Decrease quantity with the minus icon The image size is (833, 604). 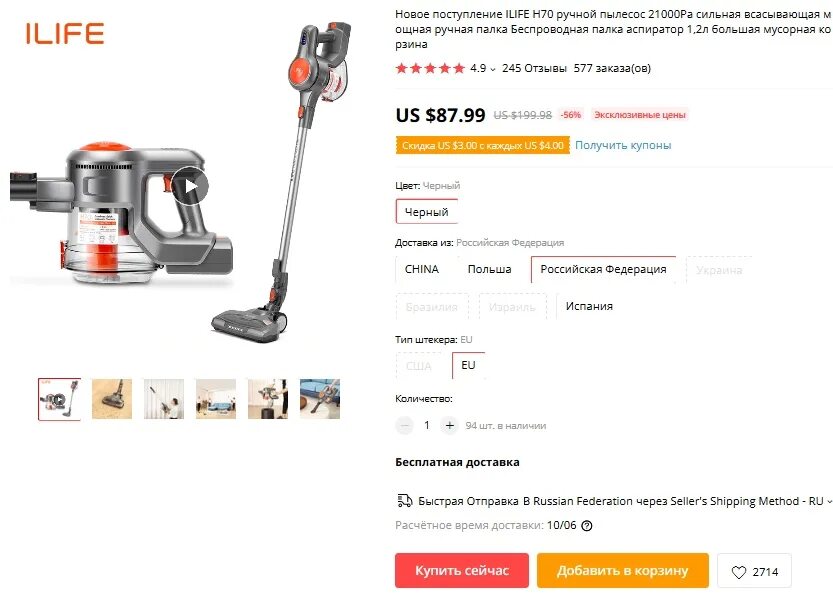pos(405,426)
